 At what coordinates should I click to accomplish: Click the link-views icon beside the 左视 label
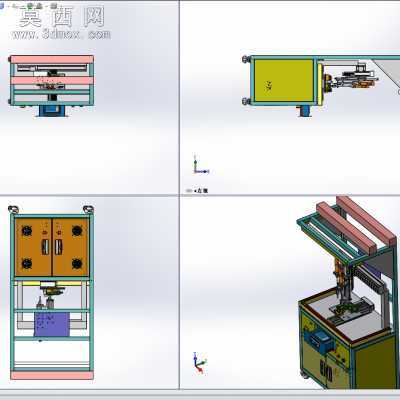(x=190, y=191)
